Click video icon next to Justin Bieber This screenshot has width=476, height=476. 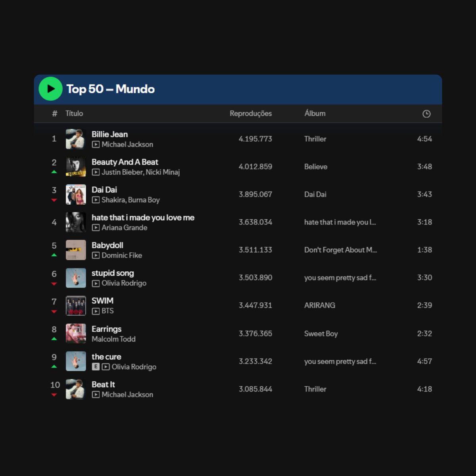[x=96, y=172]
